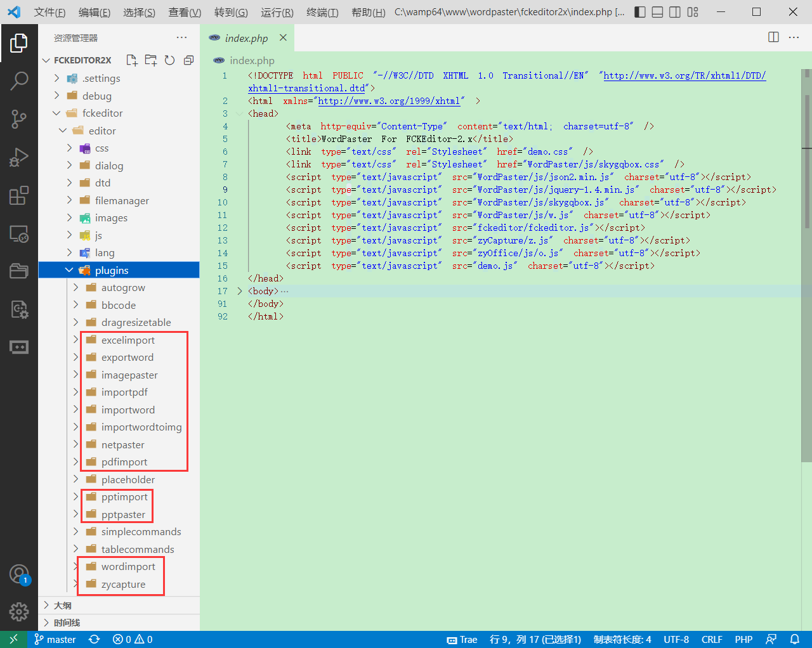812x648 pixels.
Task: Open the Run and Debug view
Action: pyautogui.click(x=19, y=157)
